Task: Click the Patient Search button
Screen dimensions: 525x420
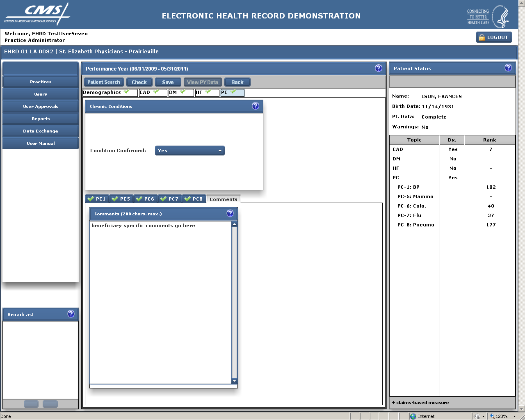Action: pos(104,82)
